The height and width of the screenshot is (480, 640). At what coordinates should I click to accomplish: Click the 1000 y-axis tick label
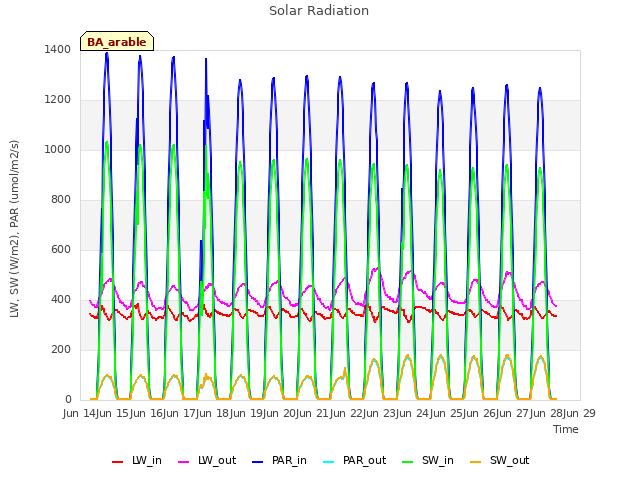point(58,149)
